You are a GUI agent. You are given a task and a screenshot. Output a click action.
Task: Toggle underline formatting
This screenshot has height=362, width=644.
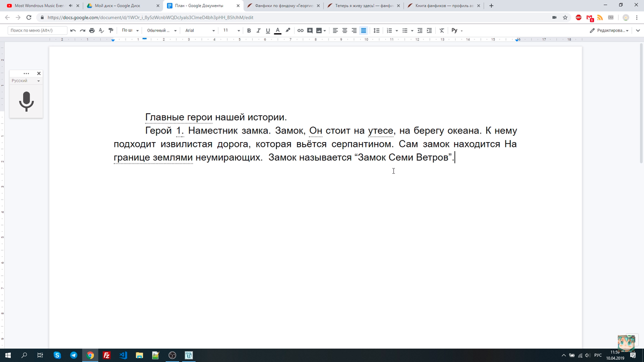267,31
